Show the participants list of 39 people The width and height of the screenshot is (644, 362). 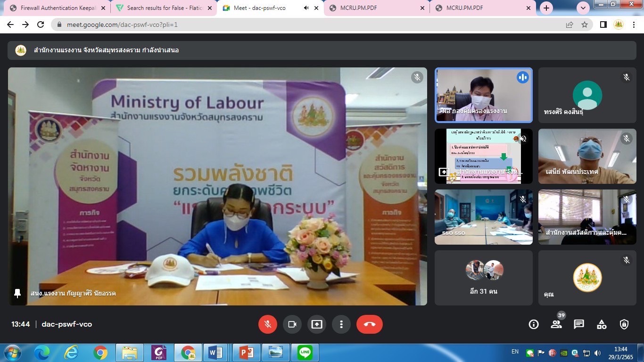556,324
